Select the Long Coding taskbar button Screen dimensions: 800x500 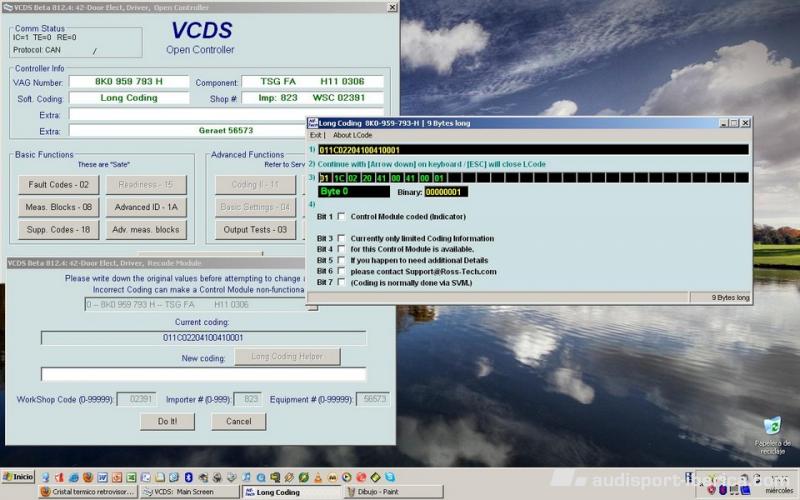tap(291, 492)
